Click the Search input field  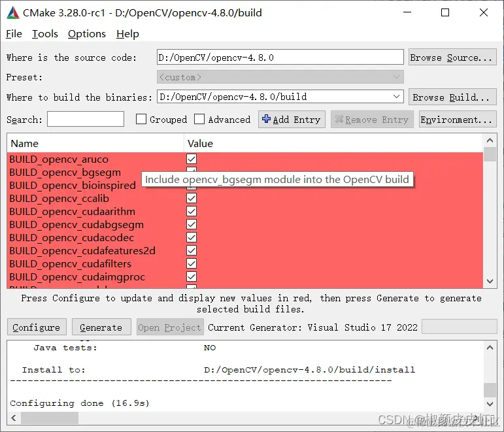click(86, 119)
